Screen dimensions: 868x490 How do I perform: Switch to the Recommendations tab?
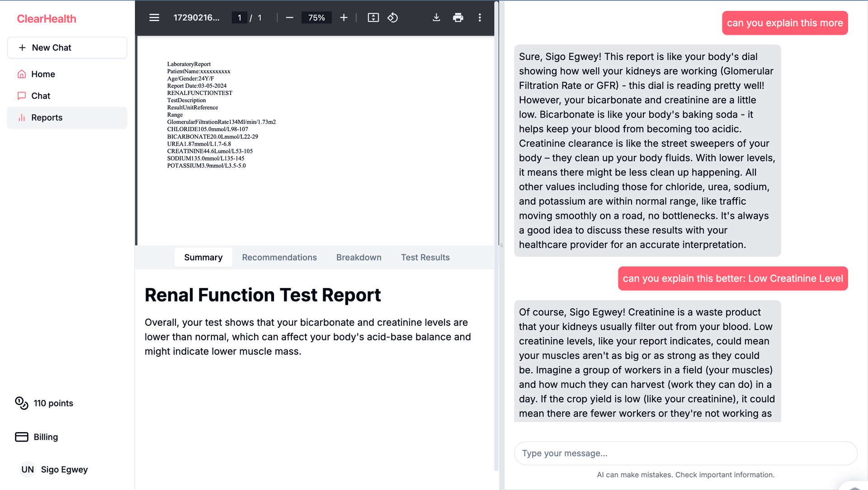(x=279, y=257)
